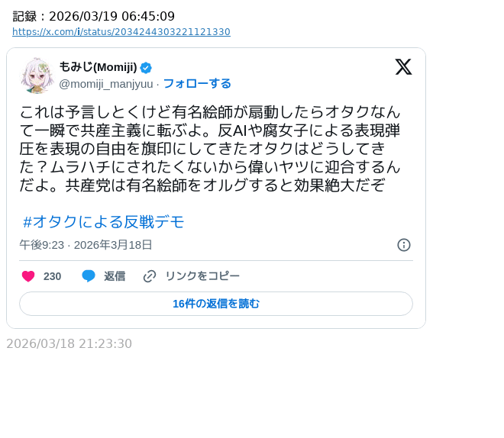Viewport: 504px width, 438px height.
Task: Click the 返信 reply label
Action: point(115,276)
